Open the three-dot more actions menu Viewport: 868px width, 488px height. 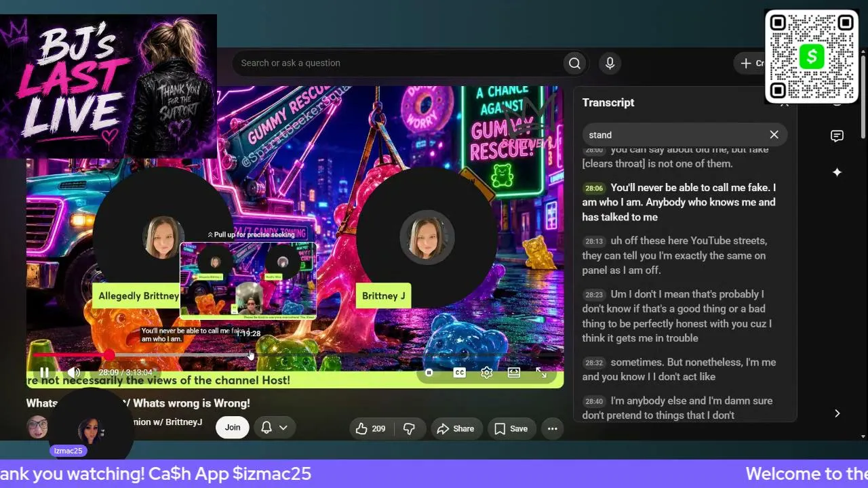coord(552,428)
